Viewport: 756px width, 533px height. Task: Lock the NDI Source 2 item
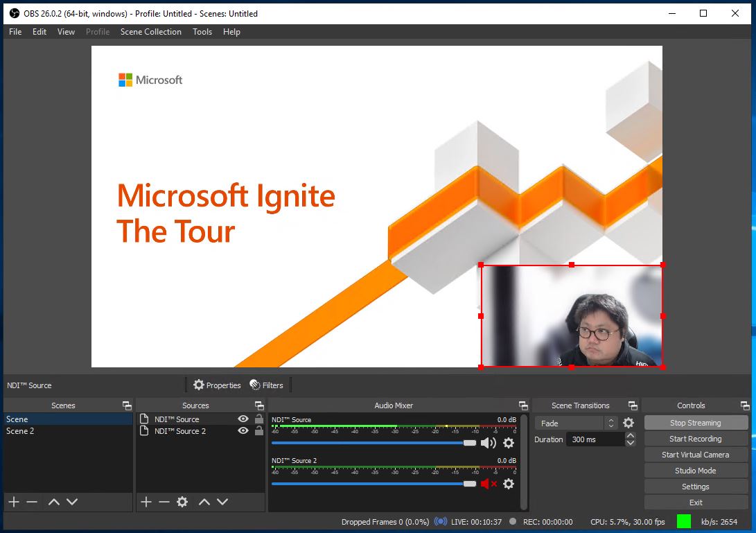(x=259, y=430)
